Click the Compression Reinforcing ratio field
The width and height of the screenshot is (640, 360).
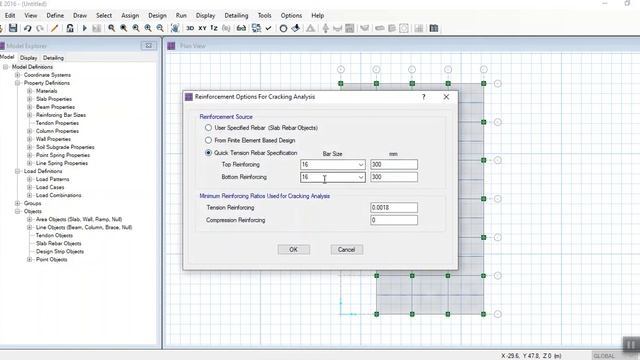[x=394, y=220]
